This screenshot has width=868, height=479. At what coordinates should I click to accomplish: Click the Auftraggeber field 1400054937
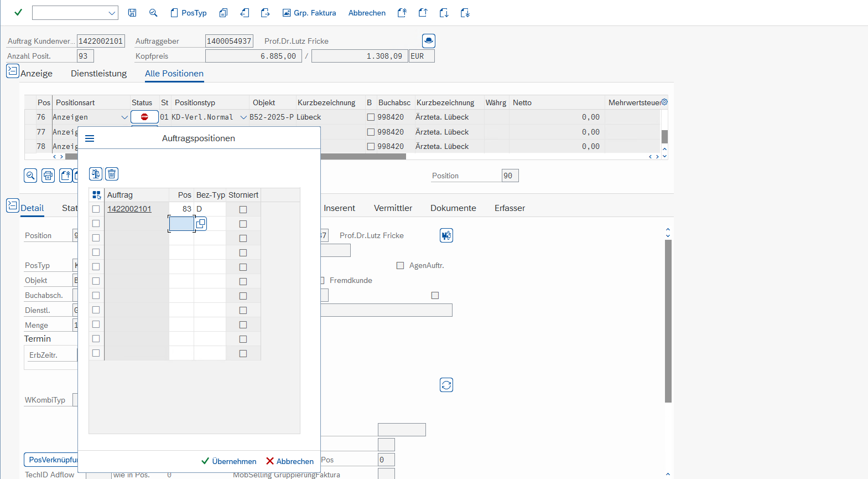229,41
